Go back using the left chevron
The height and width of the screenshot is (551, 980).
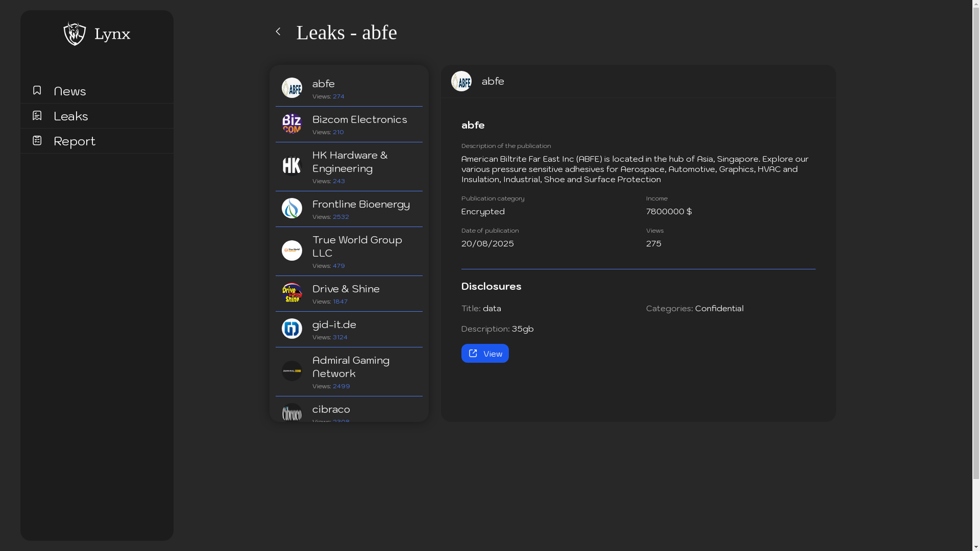click(278, 32)
